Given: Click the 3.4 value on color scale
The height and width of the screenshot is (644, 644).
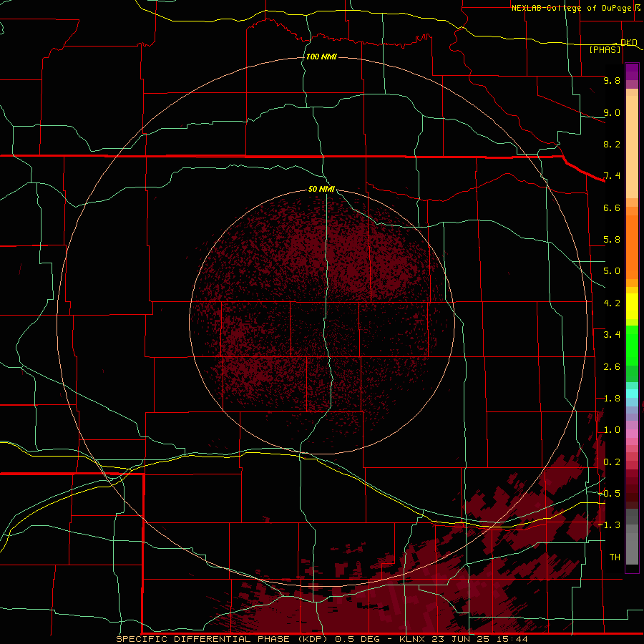Looking at the screenshot, I should 612,335.
